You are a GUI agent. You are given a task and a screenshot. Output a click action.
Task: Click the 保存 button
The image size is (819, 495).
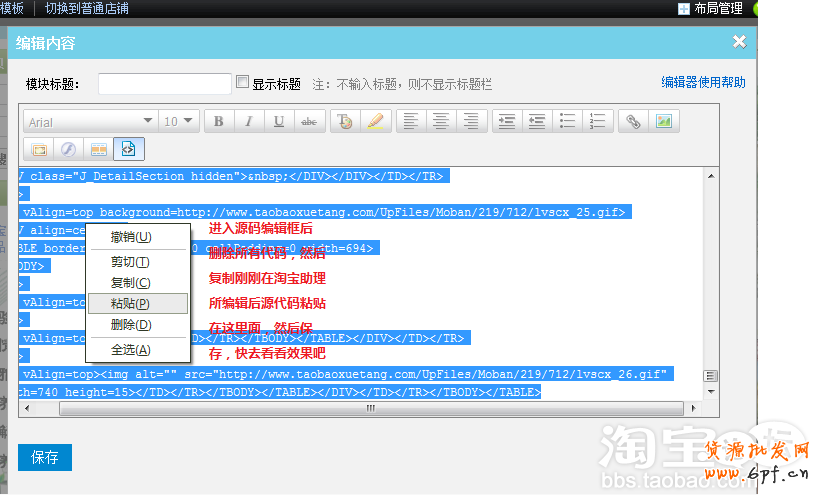(x=45, y=458)
